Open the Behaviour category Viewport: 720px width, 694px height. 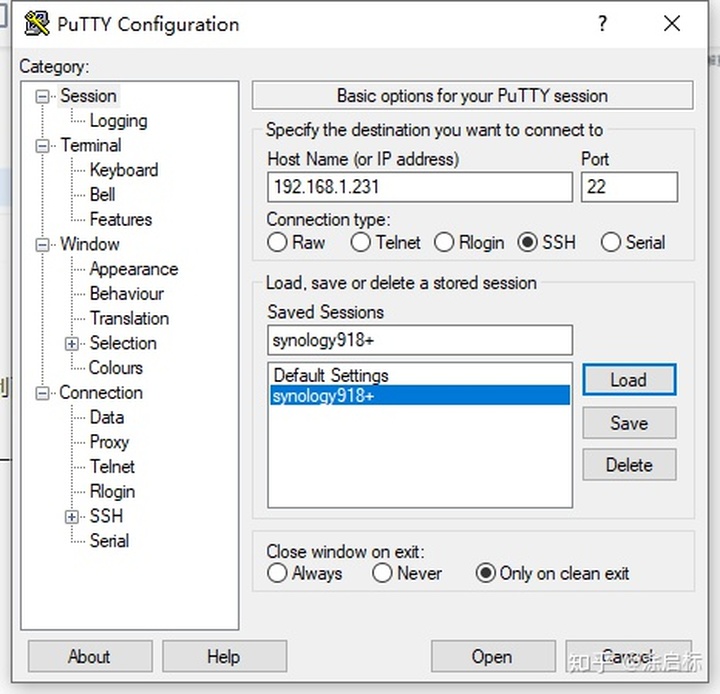(x=127, y=294)
